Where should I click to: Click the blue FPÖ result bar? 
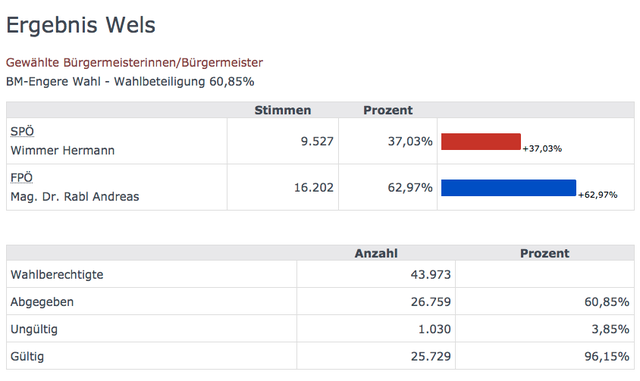coord(509,187)
